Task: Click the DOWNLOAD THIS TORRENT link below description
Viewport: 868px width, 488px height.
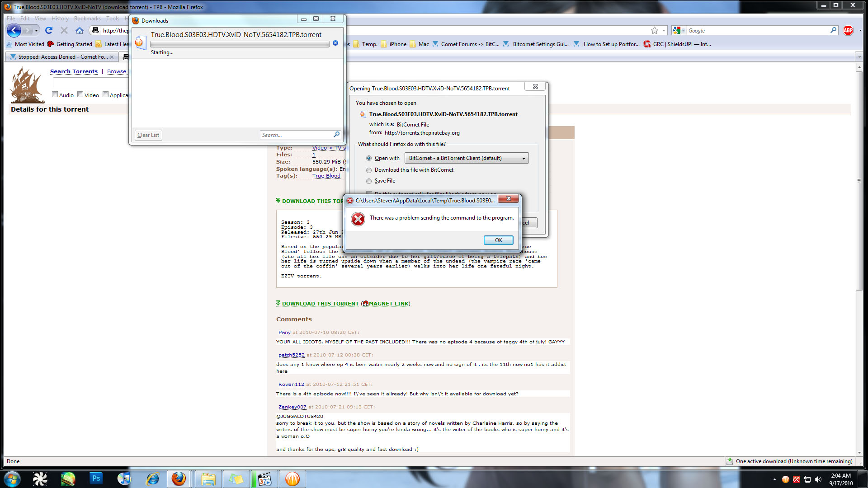Action: [320, 304]
